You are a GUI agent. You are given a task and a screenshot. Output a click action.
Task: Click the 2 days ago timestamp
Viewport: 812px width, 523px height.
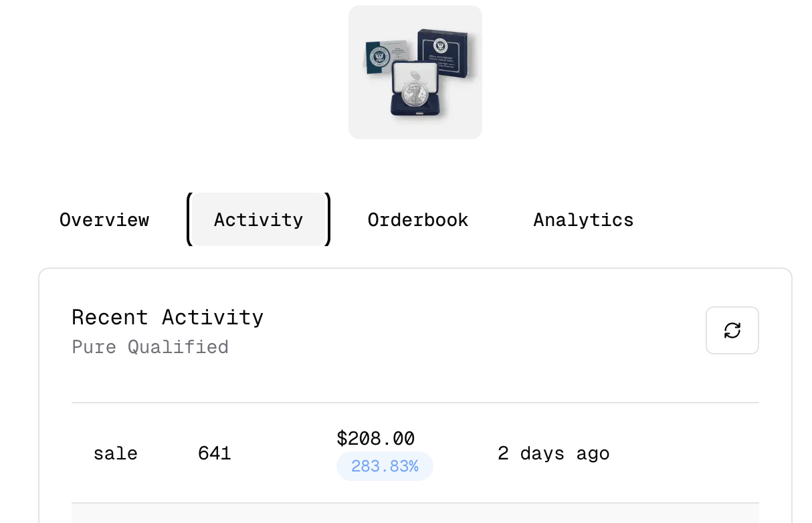pyautogui.click(x=554, y=453)
